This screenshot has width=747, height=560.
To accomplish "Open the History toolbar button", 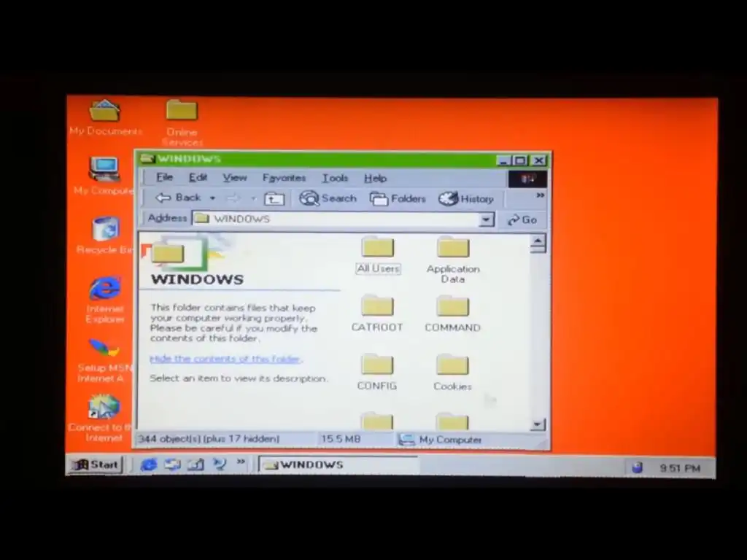I will tap(466, 199).
